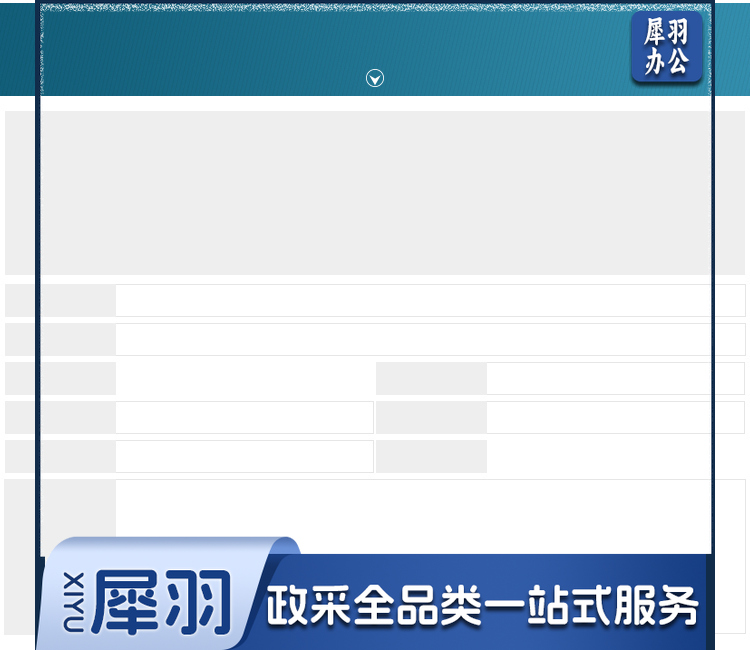Click the third row's left-column value field
This screenshot has height=650, width=750.
click(244, 379)
